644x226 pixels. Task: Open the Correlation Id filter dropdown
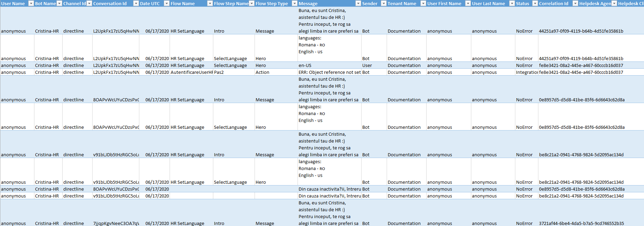point(575,3)
